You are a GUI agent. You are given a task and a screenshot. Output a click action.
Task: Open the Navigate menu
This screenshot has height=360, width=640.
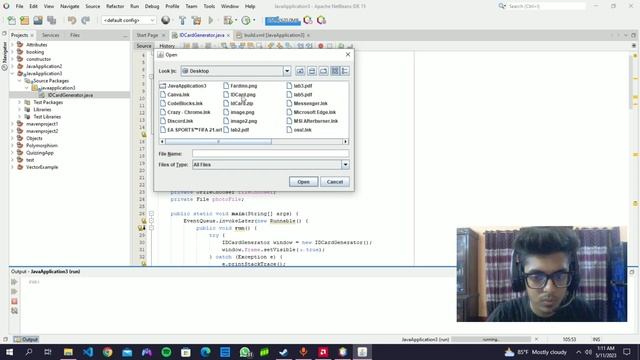[69, 7]
